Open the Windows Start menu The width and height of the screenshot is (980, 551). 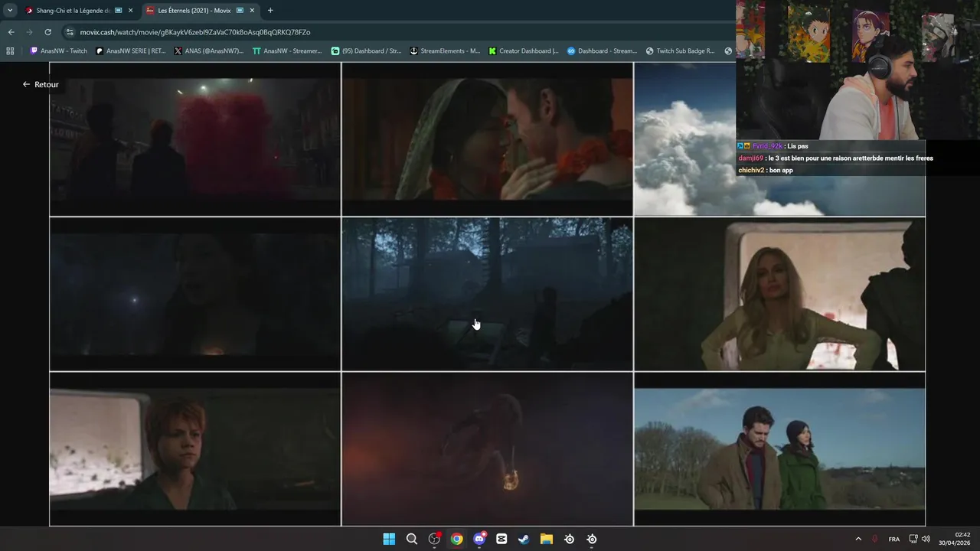[x=389, y=539]
